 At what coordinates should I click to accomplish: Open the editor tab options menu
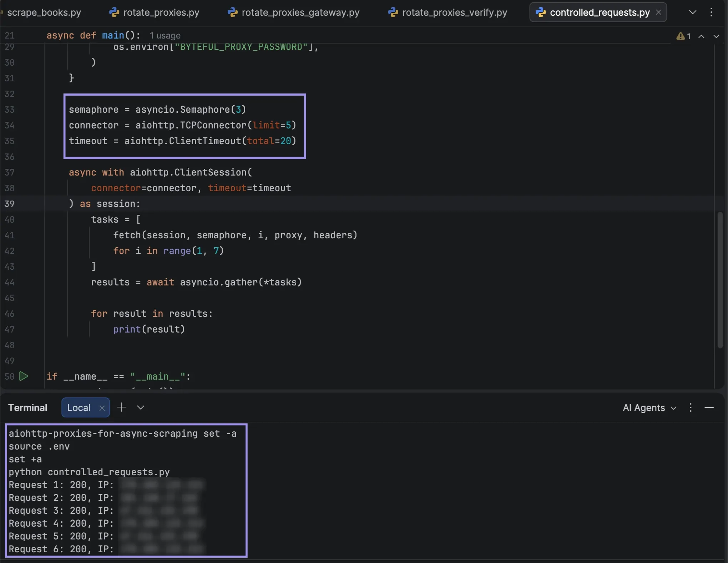point(711,12)
